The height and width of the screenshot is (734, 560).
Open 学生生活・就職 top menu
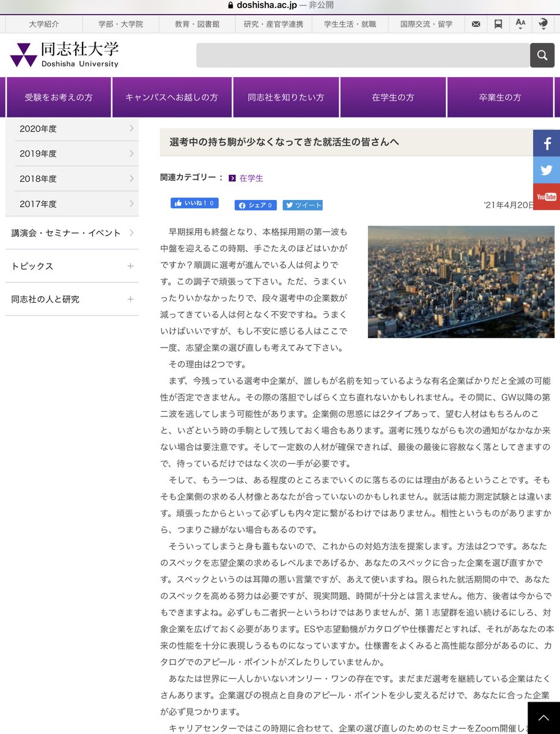pos(350,24)
